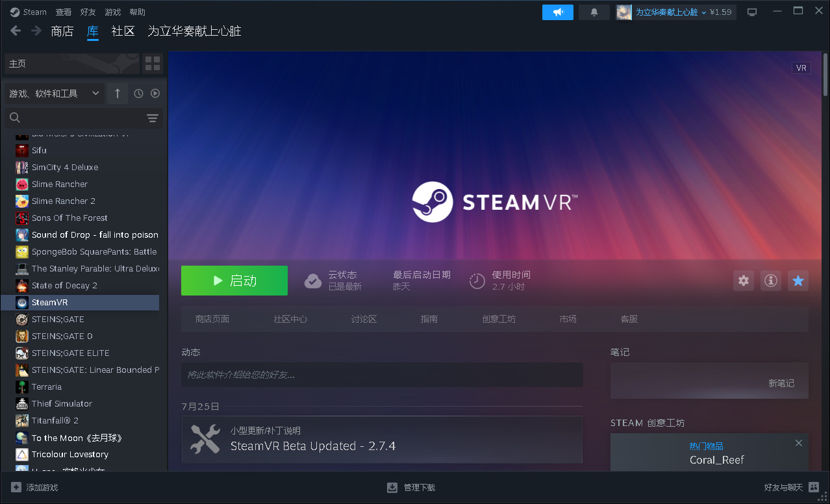Click 新笔记 to create a note
830x504 pixels.
pos(781,383)
